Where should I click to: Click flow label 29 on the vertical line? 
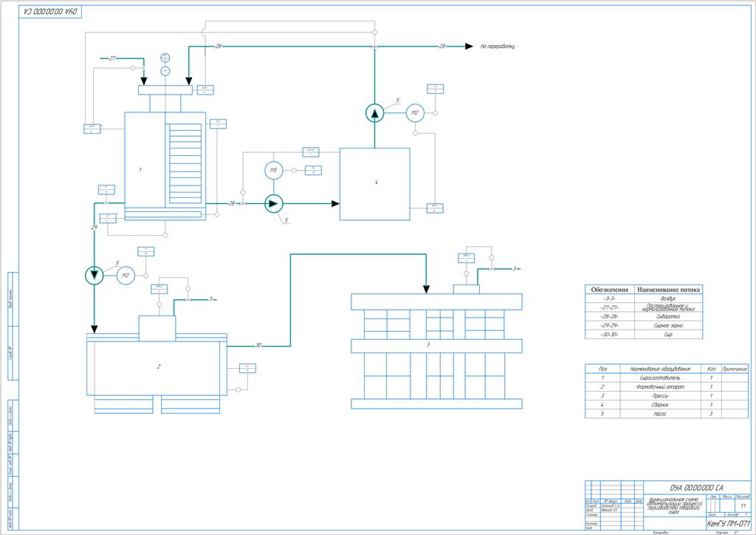[x=94, y=227]
